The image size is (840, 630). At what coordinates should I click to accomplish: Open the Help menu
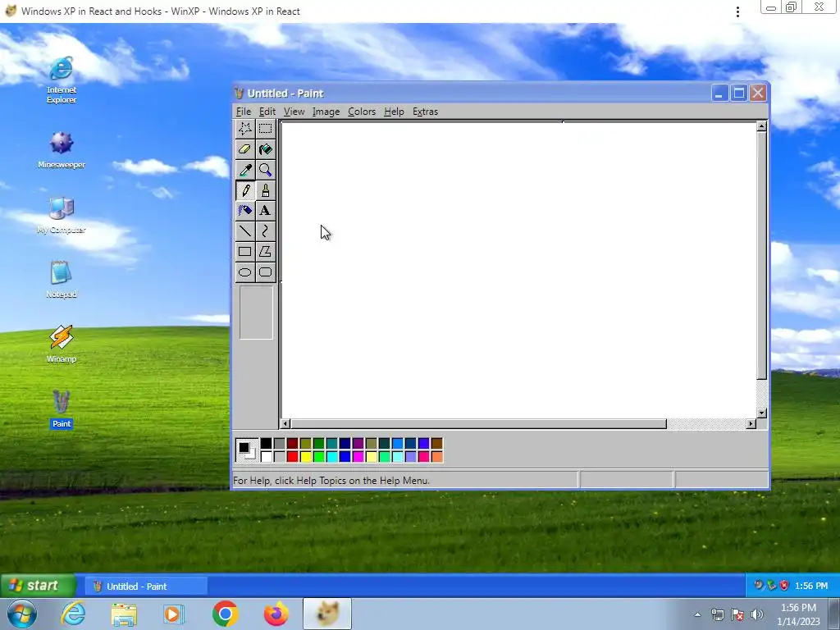(394, 112)
